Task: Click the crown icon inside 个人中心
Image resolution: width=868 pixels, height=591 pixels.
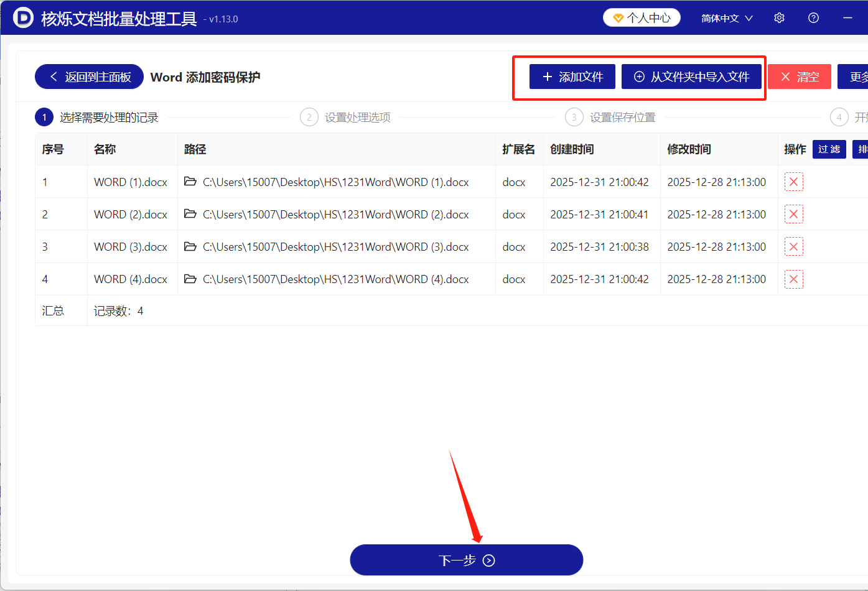Action: coord(618,17)
